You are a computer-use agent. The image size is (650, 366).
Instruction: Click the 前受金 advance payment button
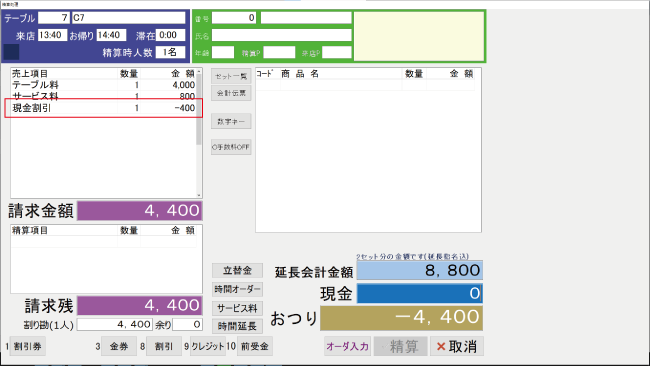tap(255, 346)
